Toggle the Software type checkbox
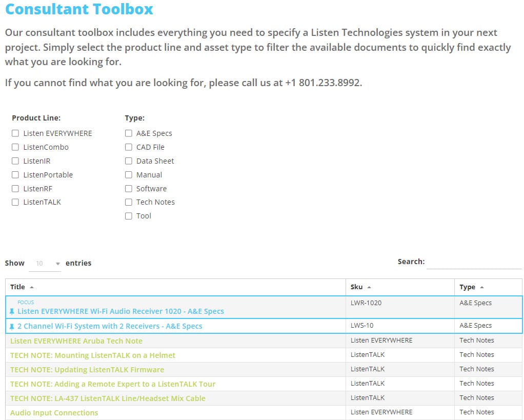This screenshot has height=420, width=524. pyautogui.click(x=129, y=188)
